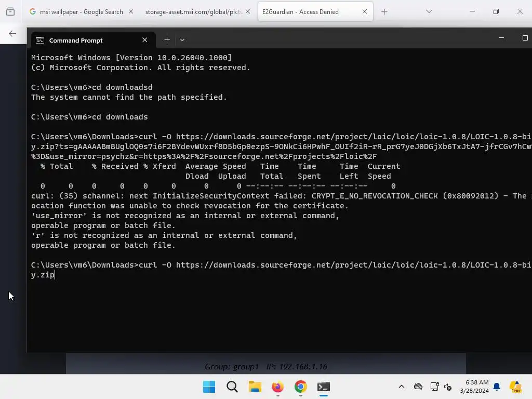Close the msi wallpaper Google Search tab
This screenshot has height=399, width=532.
tap(131, 12)
